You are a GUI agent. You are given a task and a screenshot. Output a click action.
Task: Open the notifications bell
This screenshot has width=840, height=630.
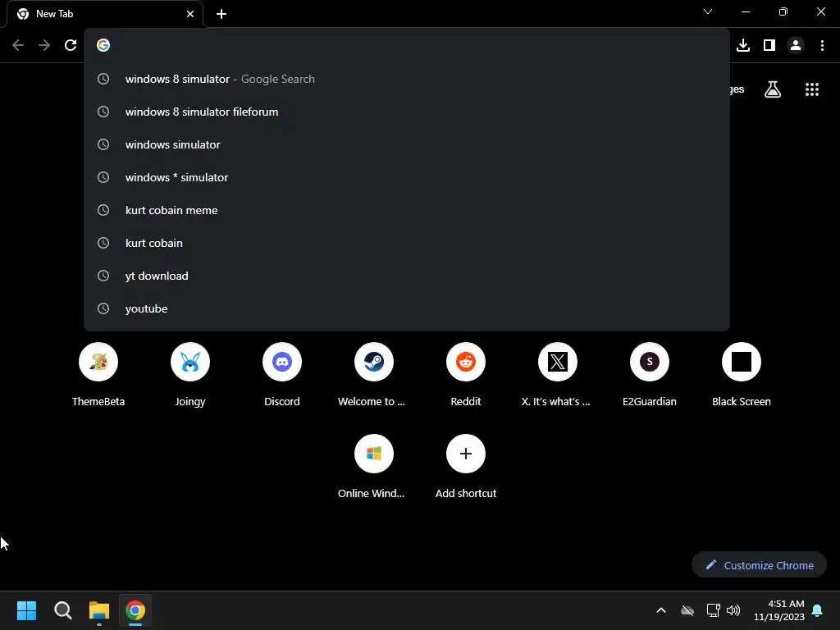(818, 610)
